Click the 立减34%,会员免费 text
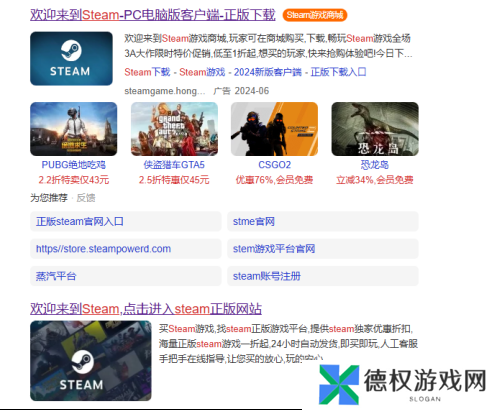The width and height of the screenshot is (502, 410). click(x=375, y=180)
